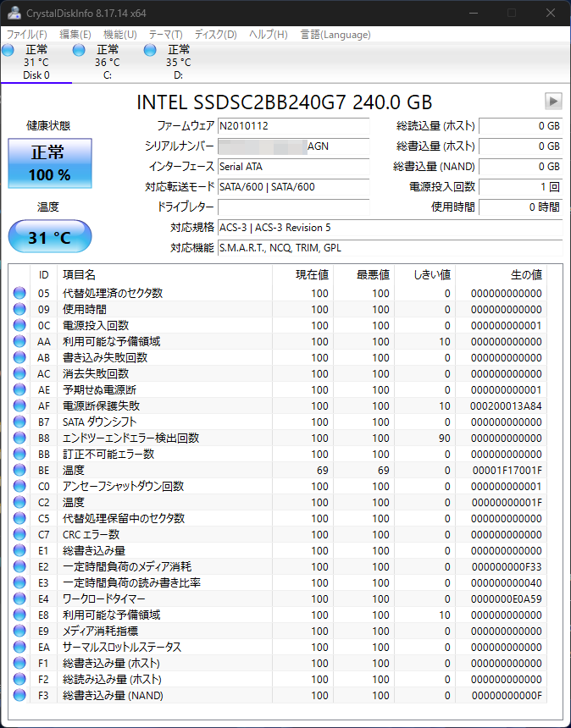571x728 pixels.
Task: Click the 最悪値 column header
Action: pyautogui.click(x=363, y=275)
